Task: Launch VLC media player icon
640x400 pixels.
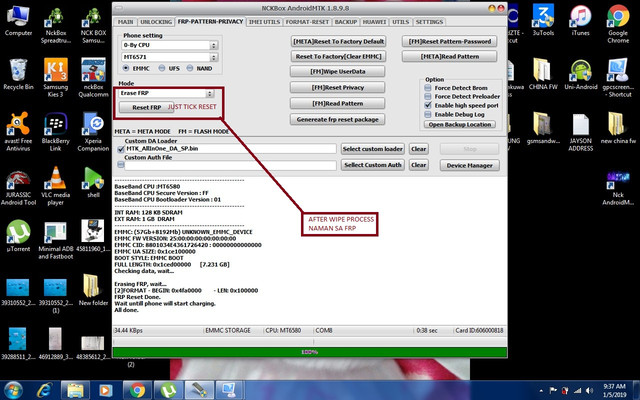Action: pos(56,186)
